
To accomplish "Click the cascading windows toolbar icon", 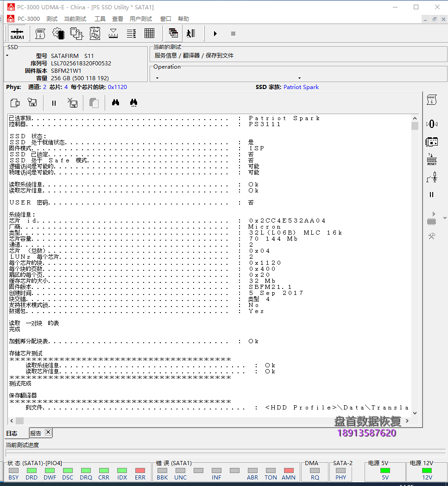I will click(173, 33).
